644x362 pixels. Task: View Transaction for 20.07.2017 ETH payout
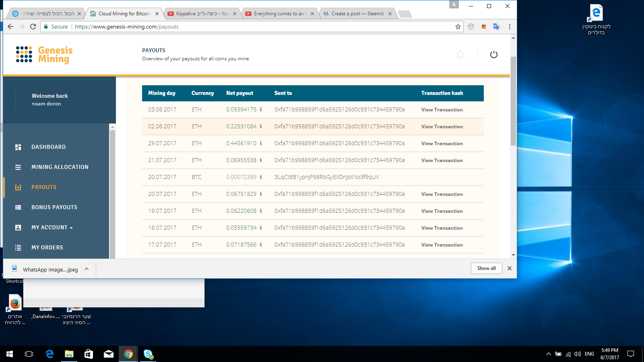442,194
